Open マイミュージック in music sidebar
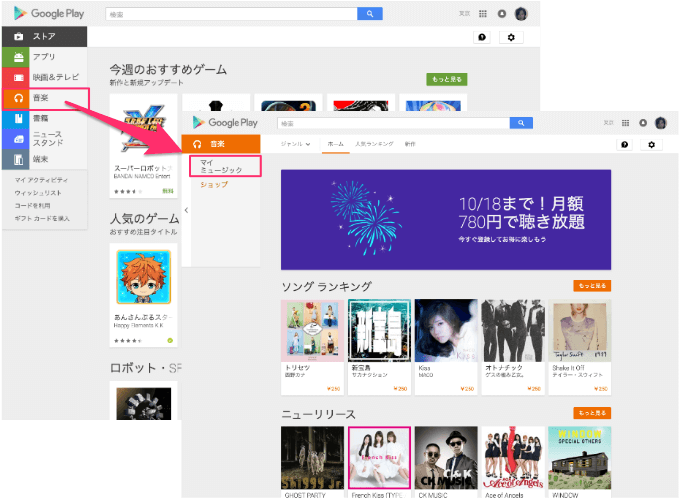The height and width of the screenshot is (500, 680). [221, 166]
